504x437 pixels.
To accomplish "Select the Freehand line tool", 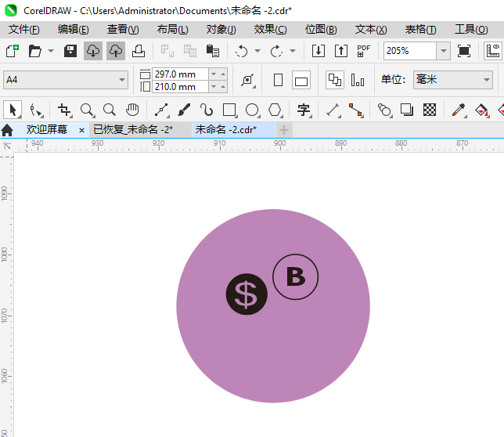I will [162, 110].
